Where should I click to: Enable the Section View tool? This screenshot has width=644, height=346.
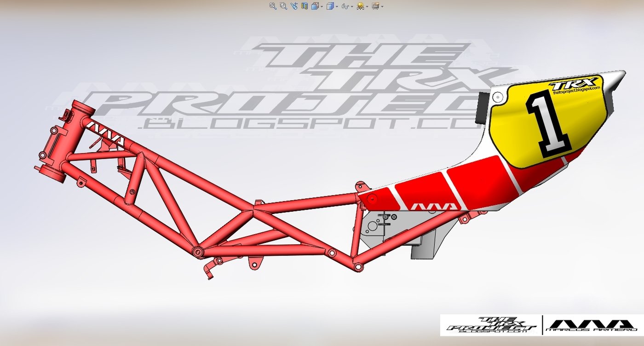click(x=305, y=6)
